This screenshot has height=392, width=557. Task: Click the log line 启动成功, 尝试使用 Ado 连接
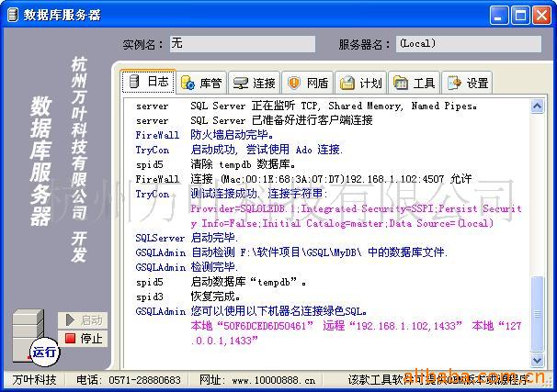(x=239, y=150)
